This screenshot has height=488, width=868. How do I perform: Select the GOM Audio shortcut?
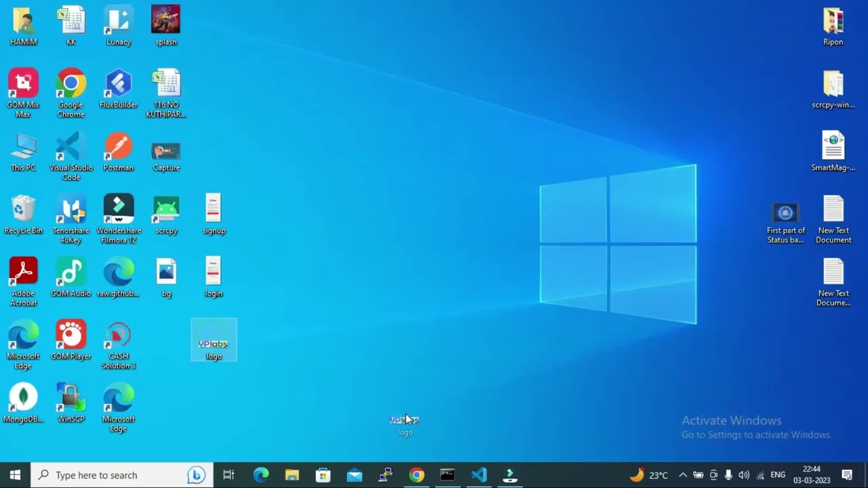pos(71,277)
